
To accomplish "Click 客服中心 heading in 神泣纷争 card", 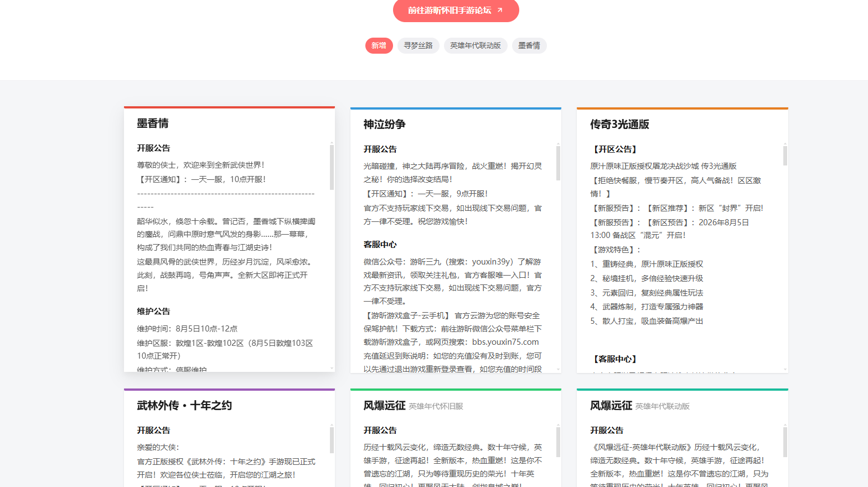I will [x=380, y=244].
